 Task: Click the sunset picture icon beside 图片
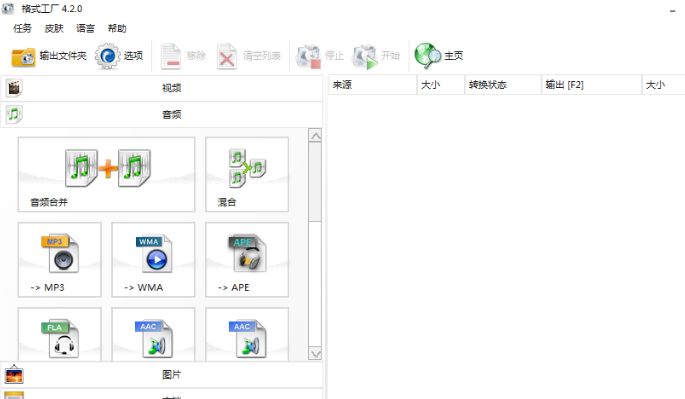[14, 375]
